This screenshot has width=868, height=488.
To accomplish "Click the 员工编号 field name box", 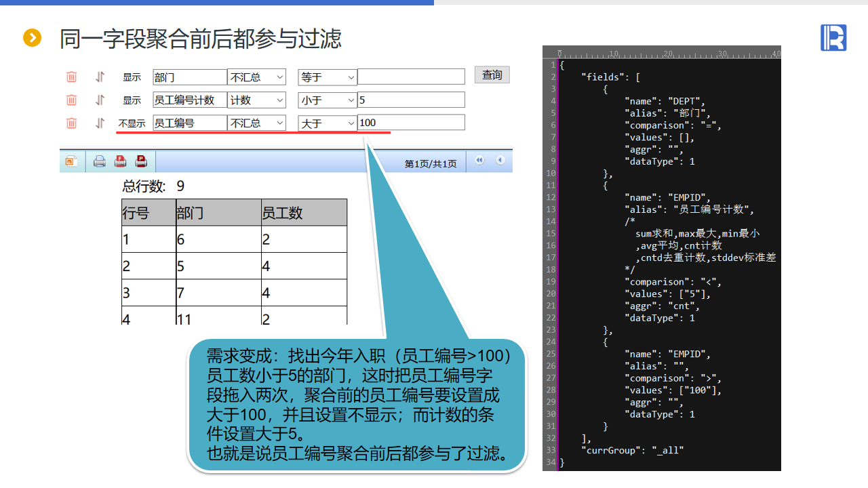I will (x=189, y=123).
